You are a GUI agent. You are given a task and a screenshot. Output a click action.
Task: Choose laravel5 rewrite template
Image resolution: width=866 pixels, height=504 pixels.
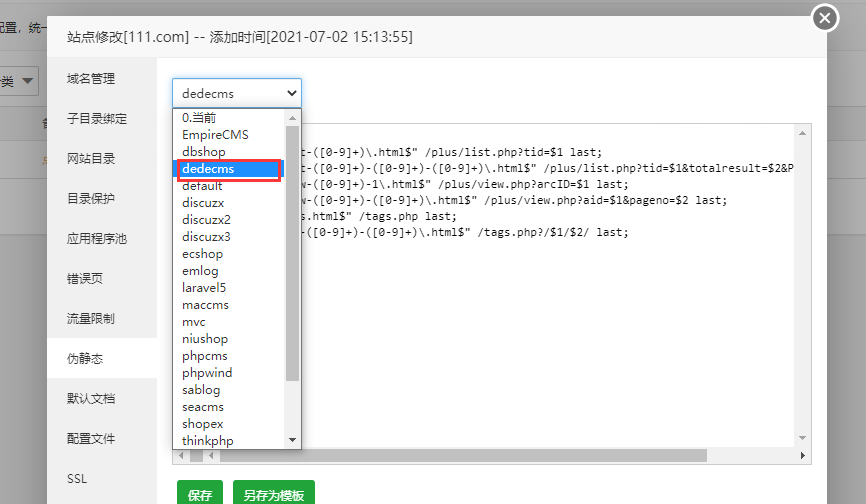coord(229,288)
